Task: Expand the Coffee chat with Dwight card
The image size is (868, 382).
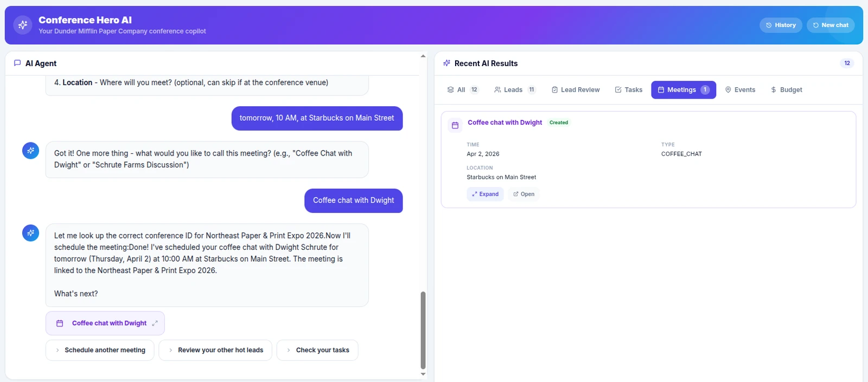Action: tap(485, 194)
